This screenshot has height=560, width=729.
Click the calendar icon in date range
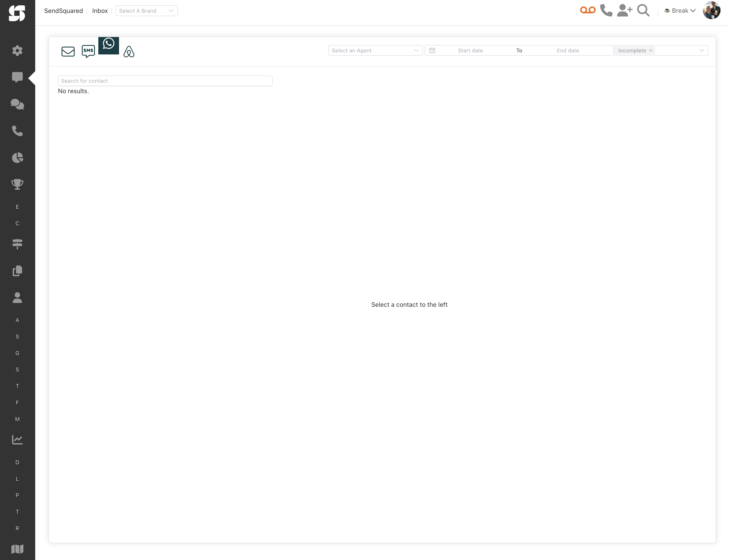pos(432,50)
